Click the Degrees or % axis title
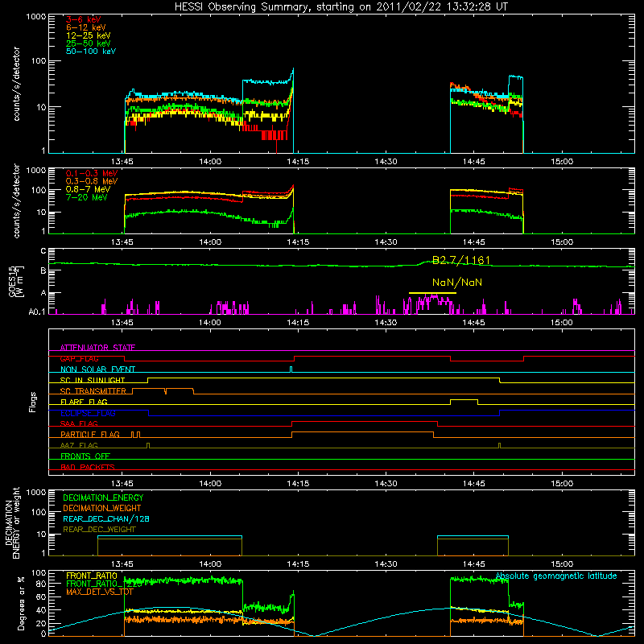Image resolution: width=644 pixels, height=644 pixels. click(21, 603)
